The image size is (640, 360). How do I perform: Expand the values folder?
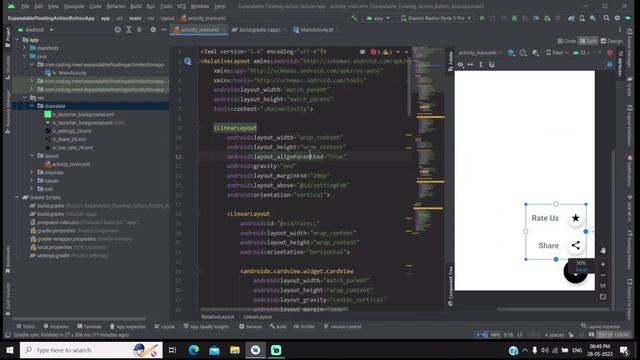pos(32,180)
